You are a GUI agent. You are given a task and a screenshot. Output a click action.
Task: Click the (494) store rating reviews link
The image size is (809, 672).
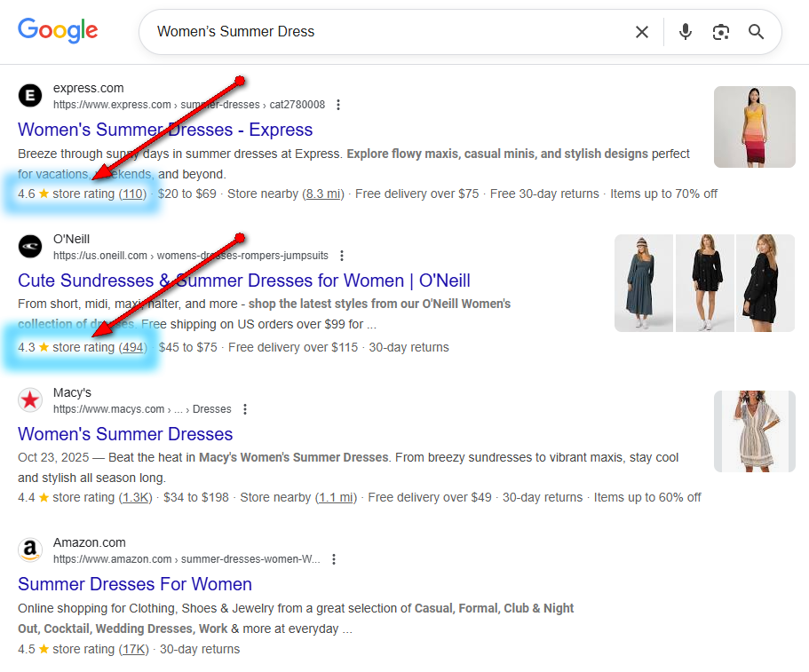pos(131,347)
